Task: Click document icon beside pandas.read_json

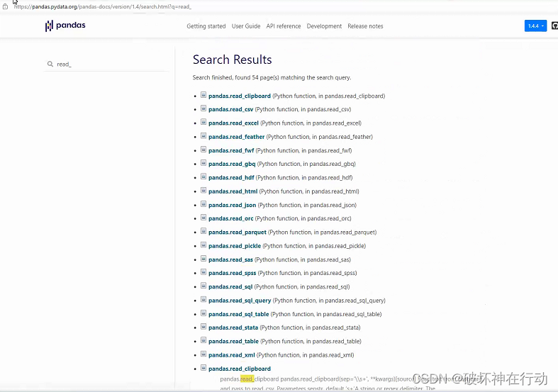Action: click(x=203, y=204)
